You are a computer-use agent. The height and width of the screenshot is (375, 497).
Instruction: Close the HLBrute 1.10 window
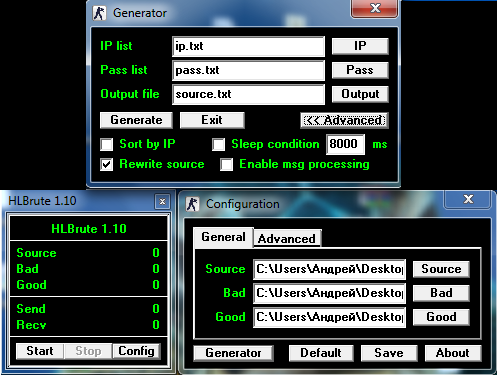pyautogui.click(x=162, y=201)
